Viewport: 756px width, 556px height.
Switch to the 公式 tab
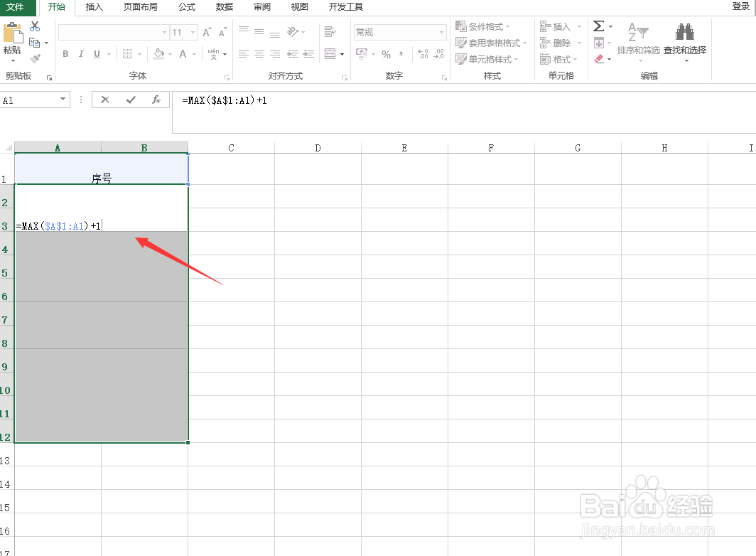tap(187, 7)
